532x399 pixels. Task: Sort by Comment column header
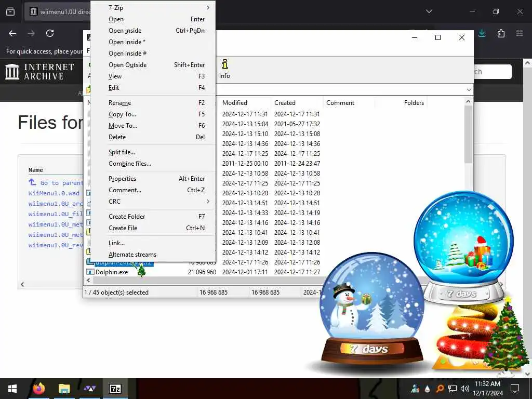pos(349,103)
